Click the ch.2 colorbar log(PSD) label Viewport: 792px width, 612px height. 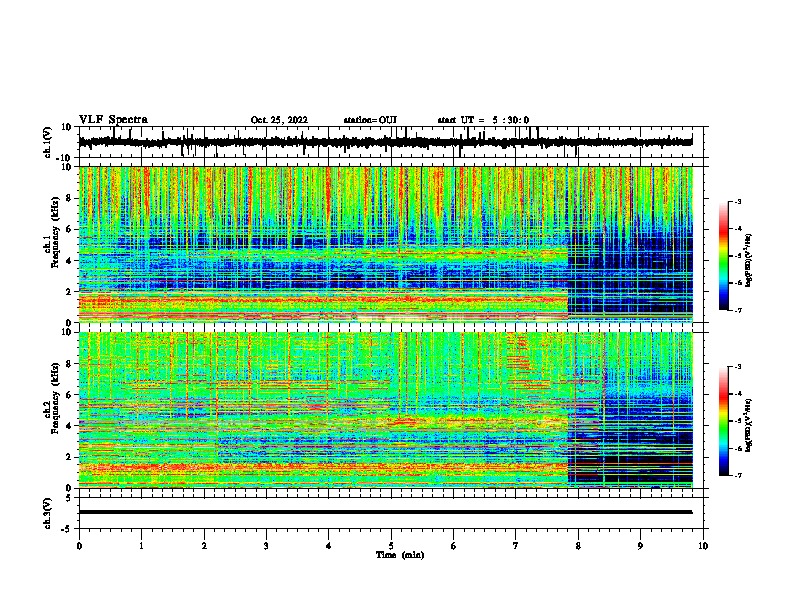[x=748, y=425]
